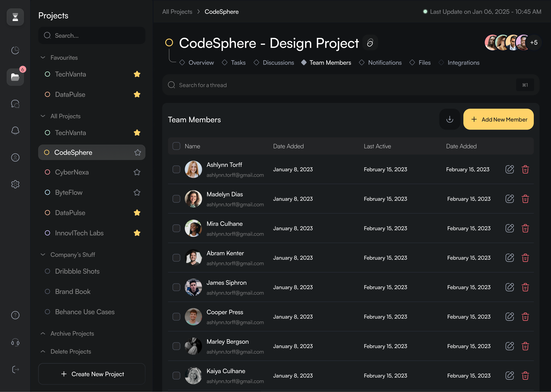
Task: Open the support headset icon
Action: tap(15, 342)
